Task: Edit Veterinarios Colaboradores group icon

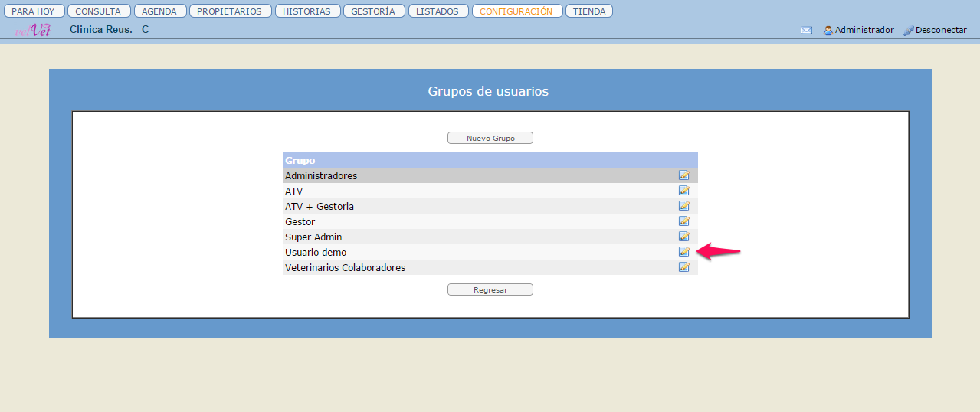Action: [683, 267]
